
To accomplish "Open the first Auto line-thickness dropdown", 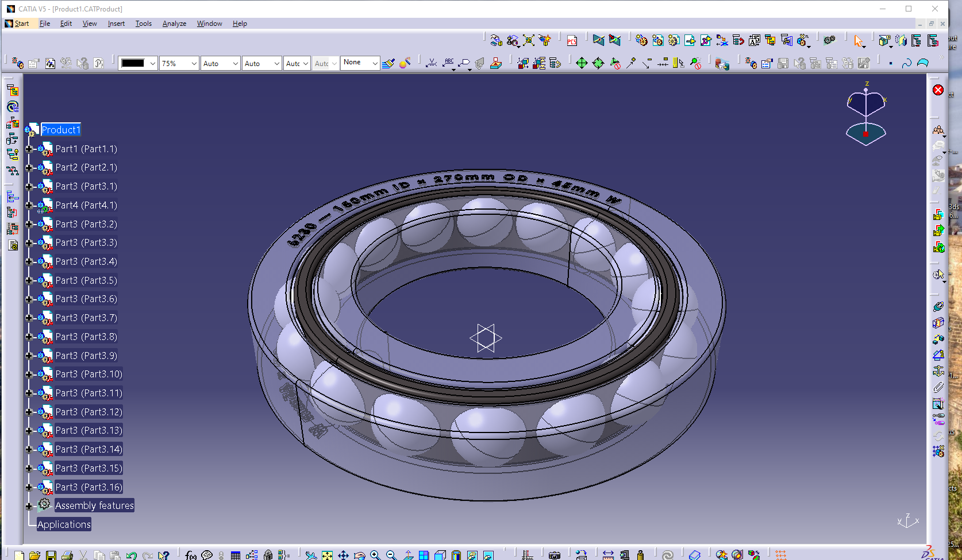I will (x=235, y=63).
